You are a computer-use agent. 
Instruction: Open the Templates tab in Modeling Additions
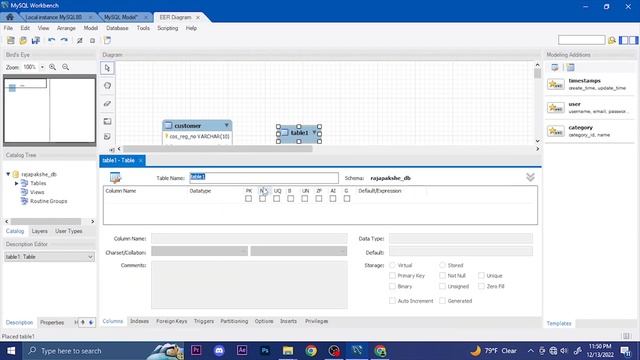coord(559,323)
